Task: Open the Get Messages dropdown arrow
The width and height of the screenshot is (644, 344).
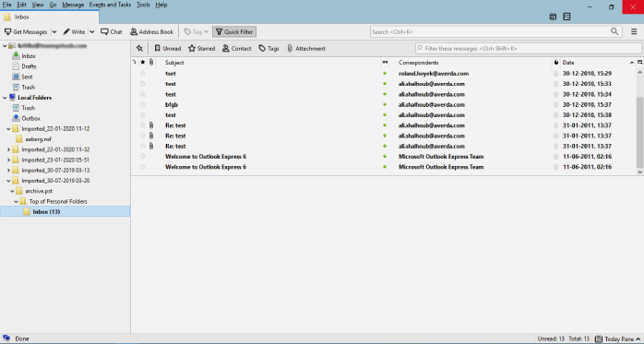Action: [x=54, y=31]
